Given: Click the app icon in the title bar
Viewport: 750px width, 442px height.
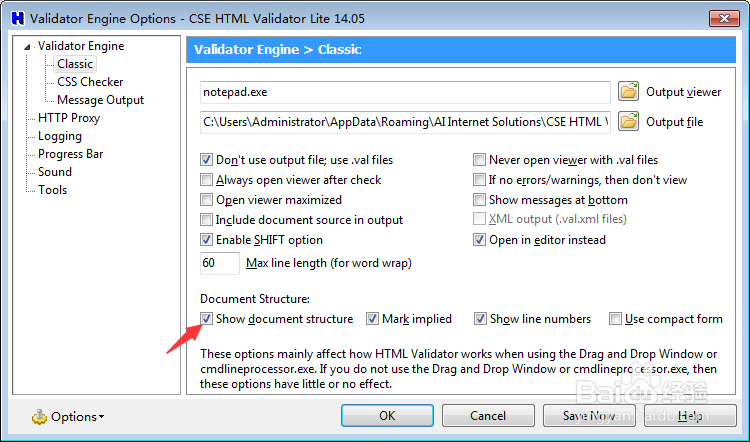Looking at the screenshot, I should [15, 18].
